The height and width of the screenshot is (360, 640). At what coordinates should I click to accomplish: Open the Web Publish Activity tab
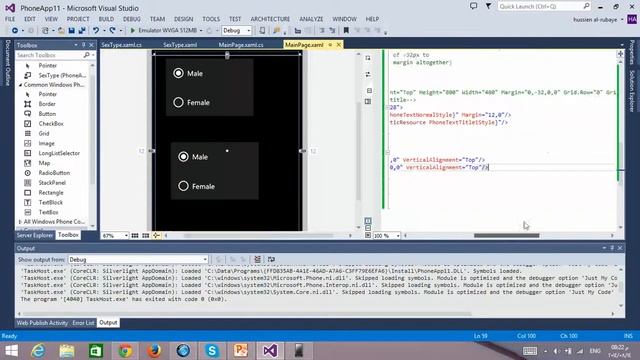click(42, 323)
